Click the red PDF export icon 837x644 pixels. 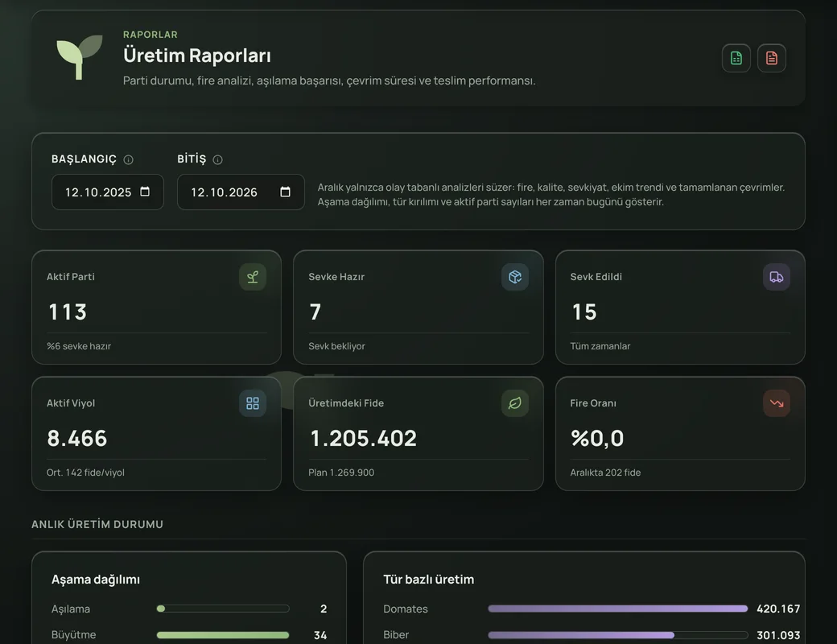click(x=771, y=58)
